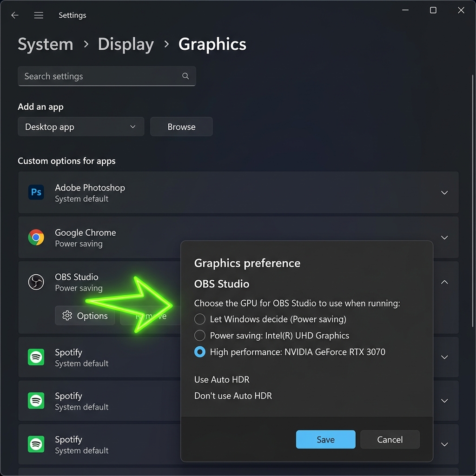Open the hamburger navigation menu
The height and width of the screenshot is (476, 476).
point(39,15)
